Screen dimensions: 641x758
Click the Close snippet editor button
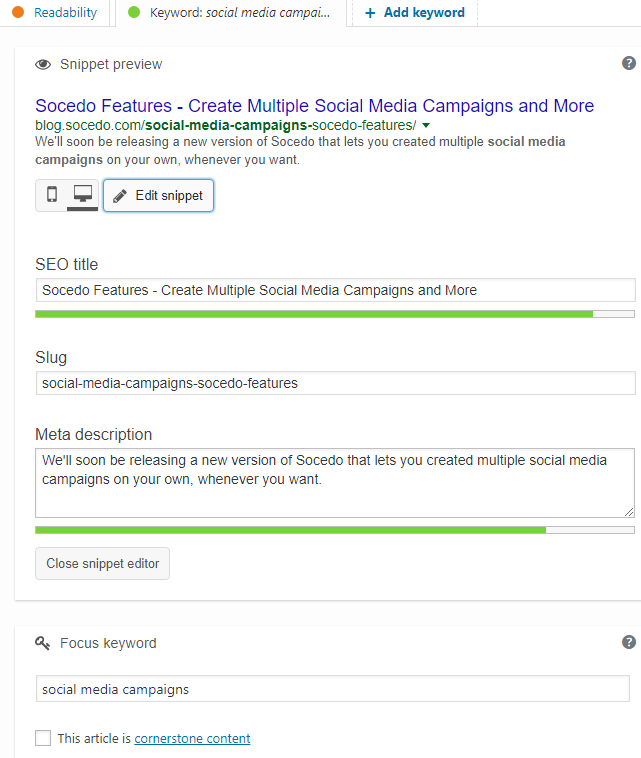click(102, 563)
